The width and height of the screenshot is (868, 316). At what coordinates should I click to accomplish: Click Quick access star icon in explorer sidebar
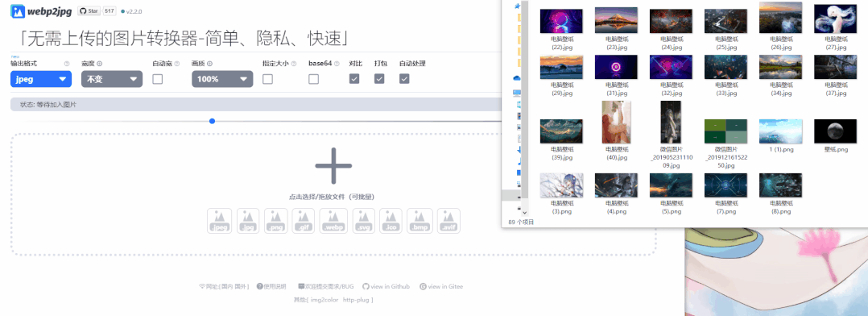click(517, 6)
